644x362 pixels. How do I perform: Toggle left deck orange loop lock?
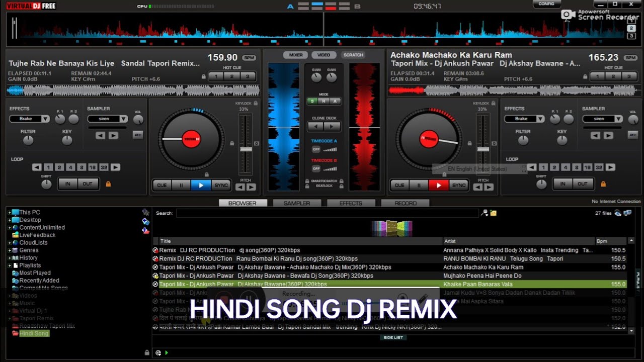[108, 184]
